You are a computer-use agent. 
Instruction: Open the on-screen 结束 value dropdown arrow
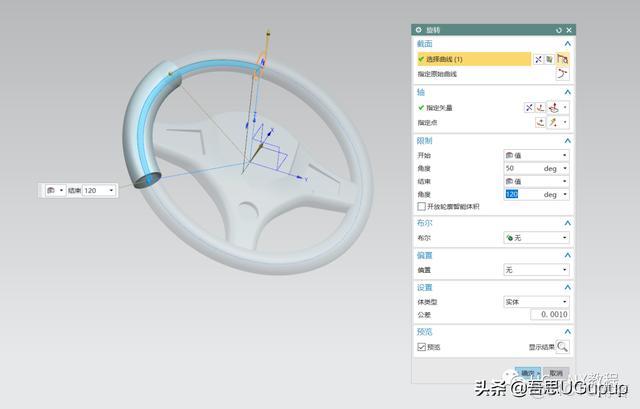[111, 190]
